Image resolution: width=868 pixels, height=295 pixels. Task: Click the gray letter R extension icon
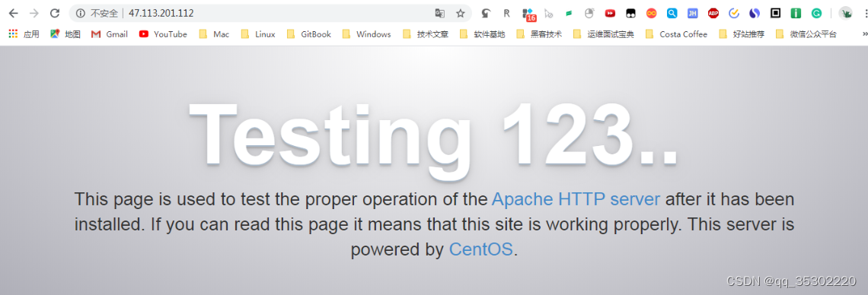(506, 13)
